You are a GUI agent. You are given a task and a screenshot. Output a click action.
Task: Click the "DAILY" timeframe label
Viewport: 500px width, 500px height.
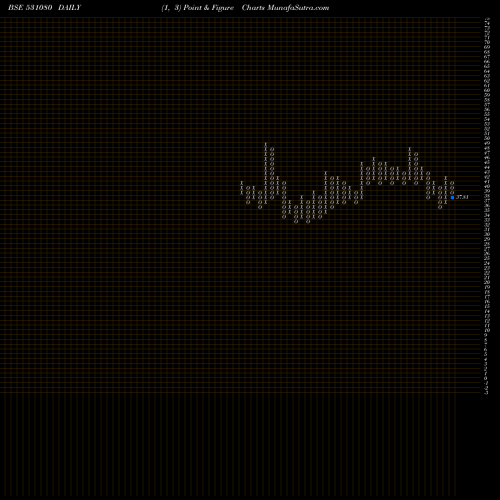[x=69, y=8]
